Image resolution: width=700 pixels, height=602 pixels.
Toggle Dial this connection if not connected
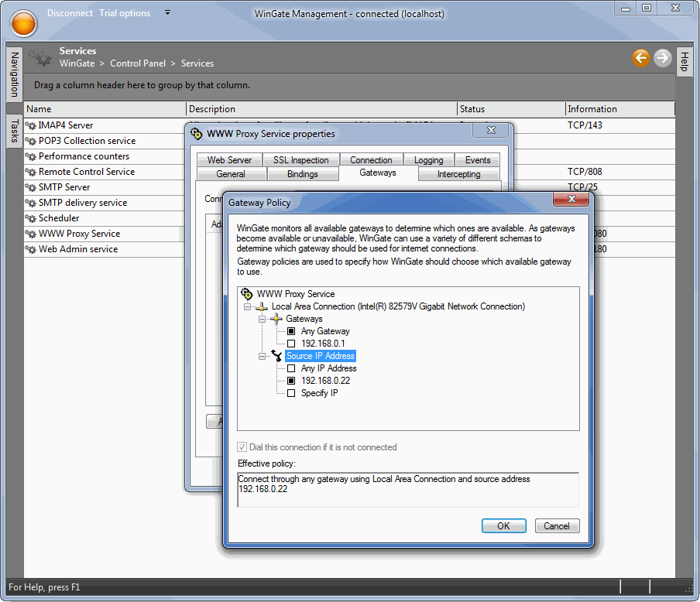242,447
